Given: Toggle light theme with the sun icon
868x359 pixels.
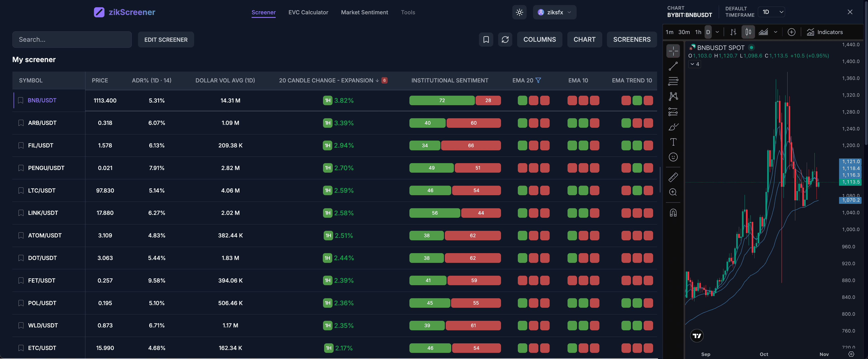Looking at the screenshot, I should coord(519,12).
